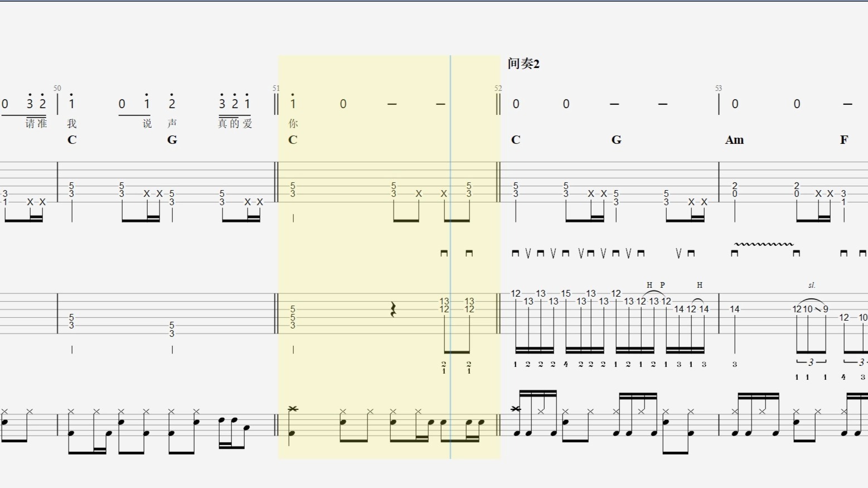Image resolution: width=868 pixels, height=488 pixels.
Task: Click the 'sl.' slide marking
Action: 812,285
